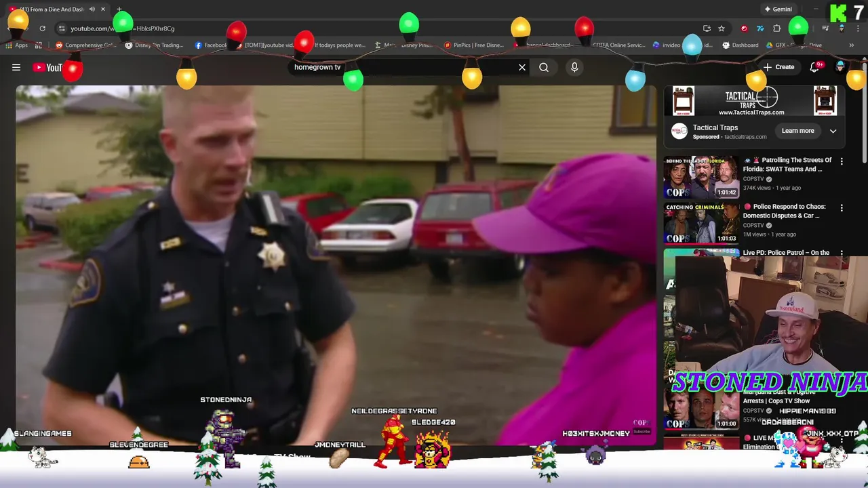The width and height of the screenshot is (868, 488).
Task: Open the red circular extension icon
Action: click(744, 28)
